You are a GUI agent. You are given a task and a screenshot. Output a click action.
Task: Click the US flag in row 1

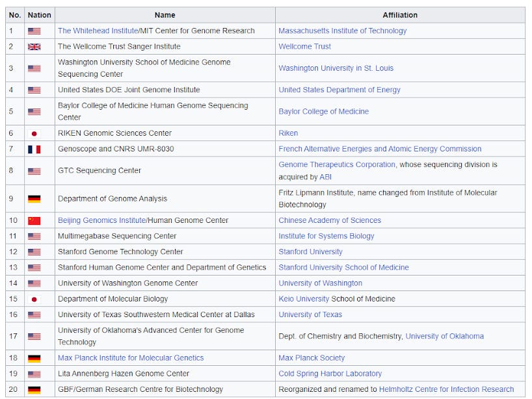tap(34, 31)
